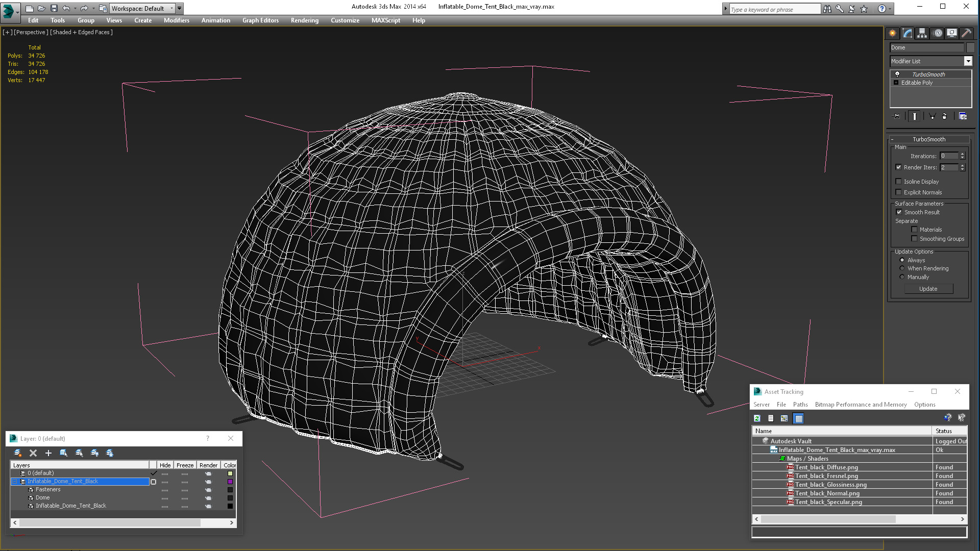Create new layer in Layer dialog
The image size is (980, 551).
(17, 453)
